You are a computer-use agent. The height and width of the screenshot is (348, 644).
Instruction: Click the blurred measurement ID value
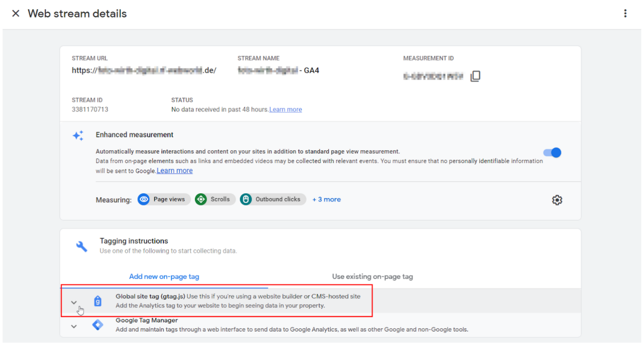click(x=434, y=76)
